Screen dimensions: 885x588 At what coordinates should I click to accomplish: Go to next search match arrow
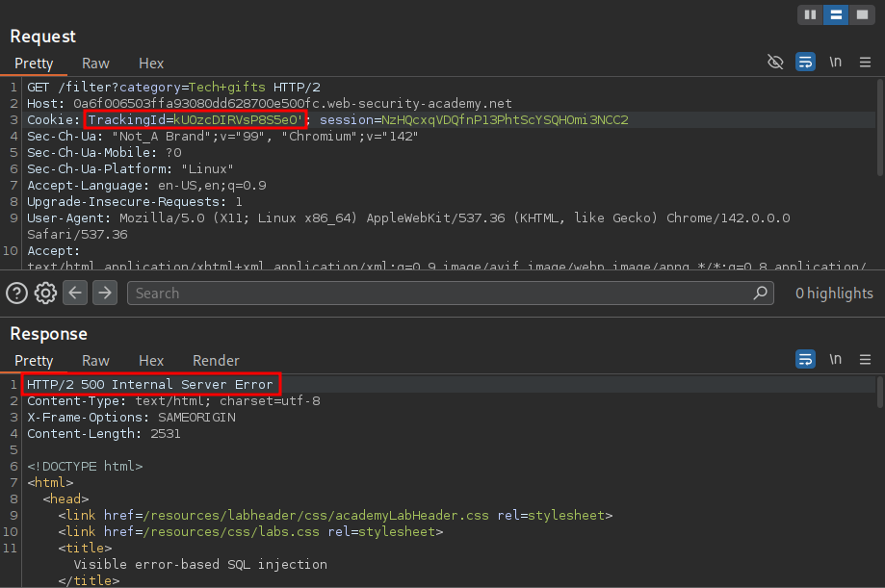tap(105, 293)
